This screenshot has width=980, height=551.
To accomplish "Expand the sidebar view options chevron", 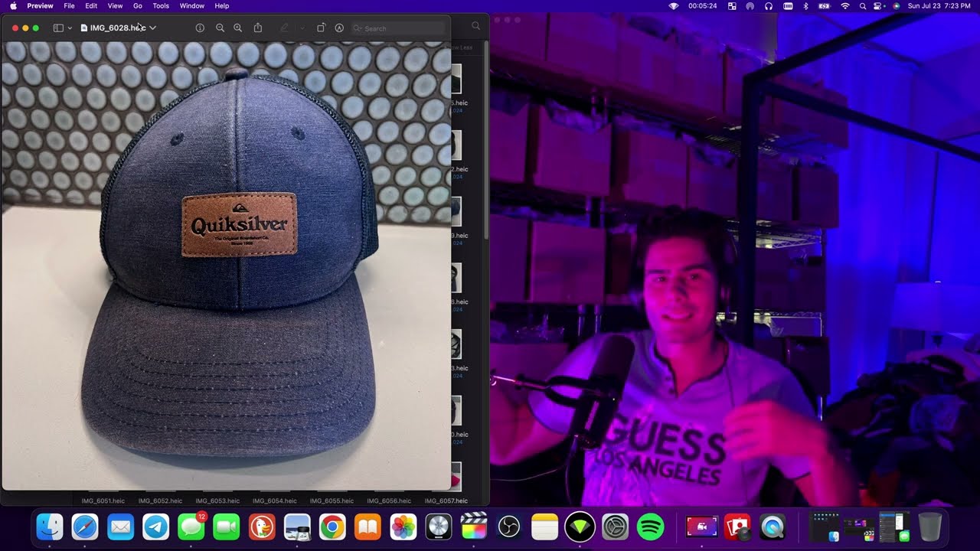I will (70, 28).
